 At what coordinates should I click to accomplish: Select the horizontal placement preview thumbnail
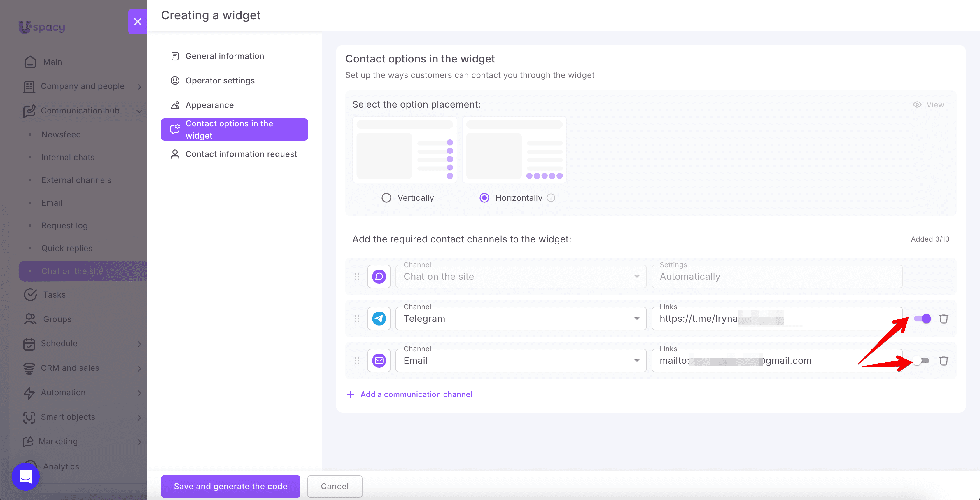514,150
